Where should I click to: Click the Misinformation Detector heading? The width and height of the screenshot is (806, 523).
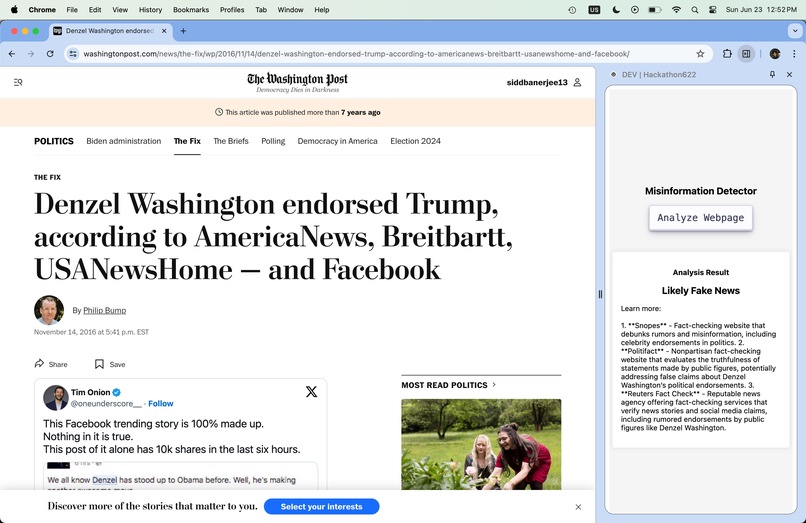[x=700, y=191]
